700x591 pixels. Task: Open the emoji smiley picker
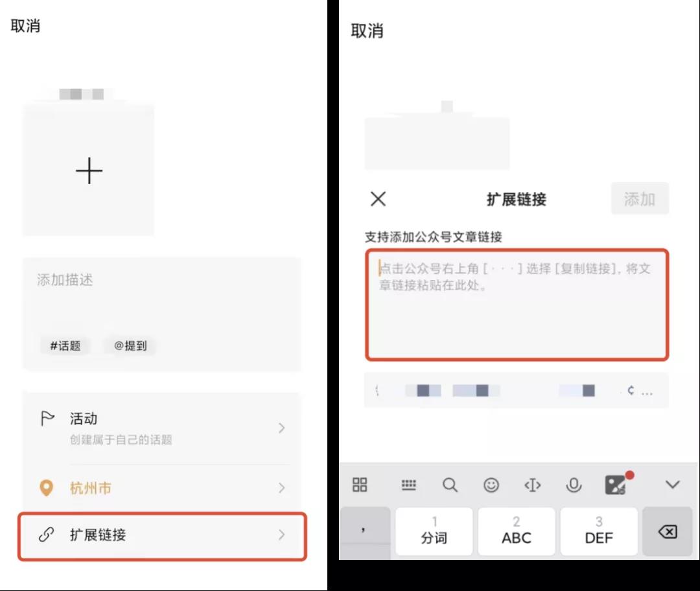(492, 485)
